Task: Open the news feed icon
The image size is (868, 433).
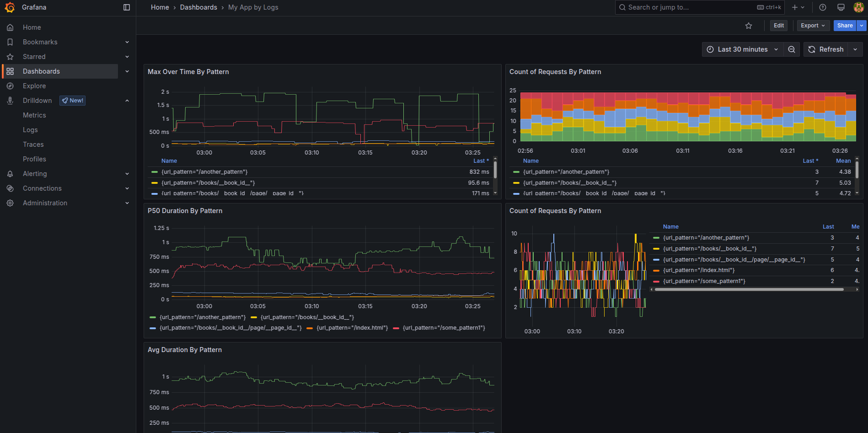Action: [841, 7]
